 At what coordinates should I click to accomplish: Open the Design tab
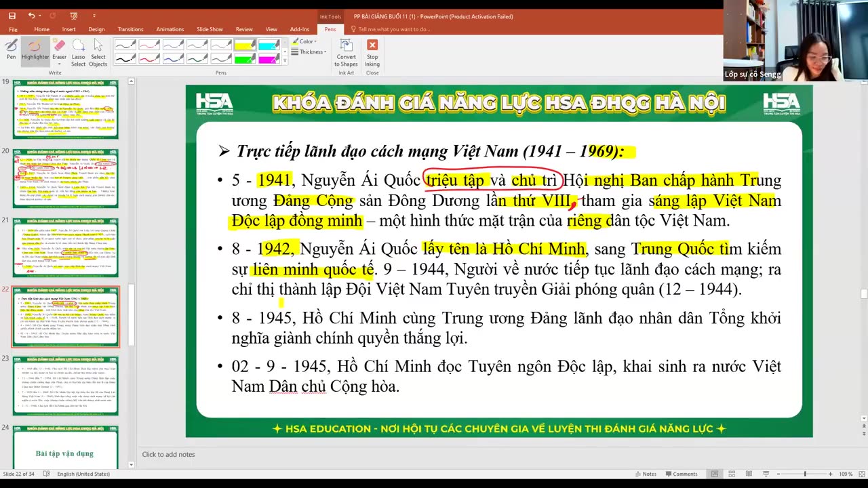(x=96, y=29)
